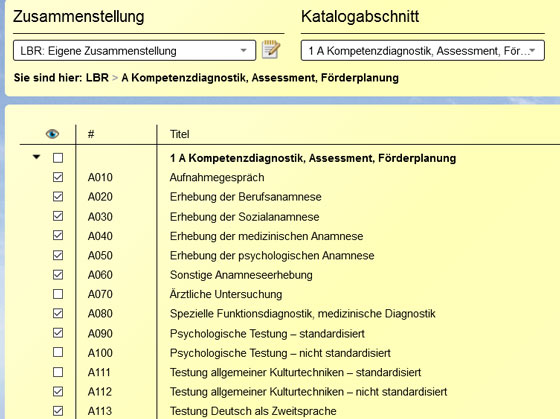Click the code A100
The image size is (560, 419).
[x=100, y=353]
